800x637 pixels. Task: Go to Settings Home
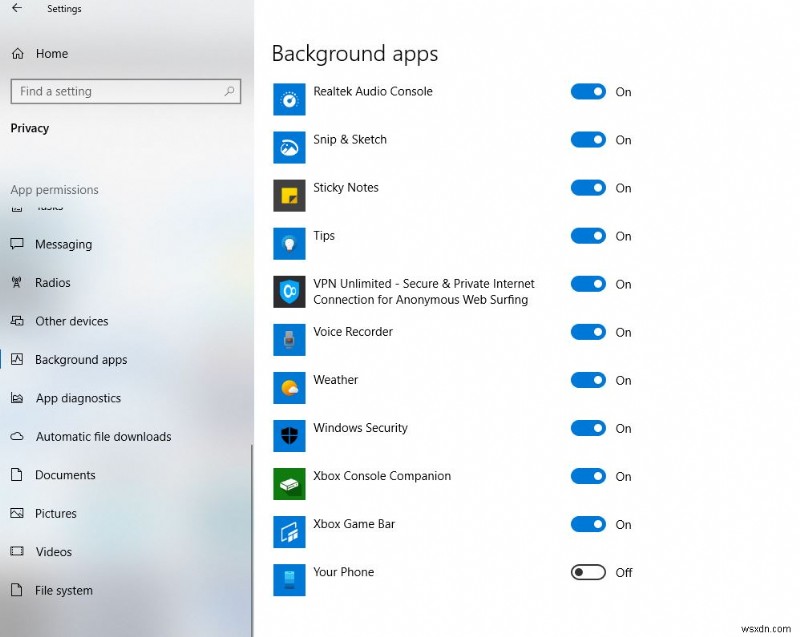coord(53,53)
